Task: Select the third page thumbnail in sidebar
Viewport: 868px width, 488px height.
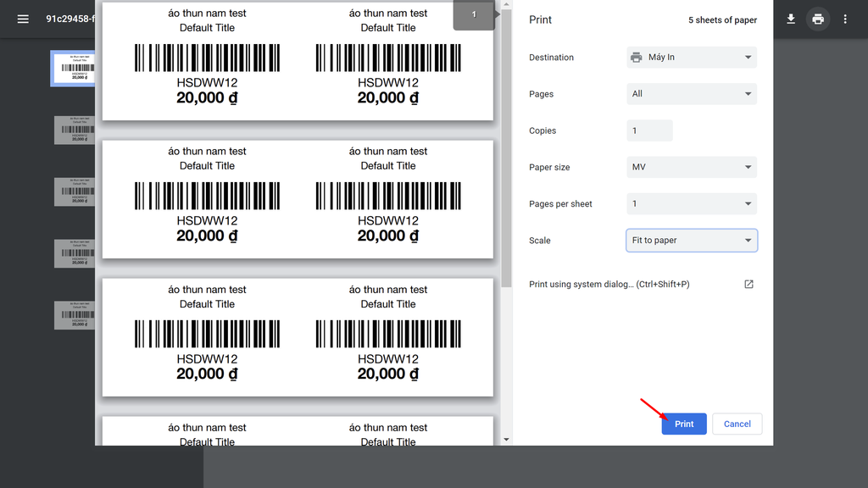Action: 75,192
